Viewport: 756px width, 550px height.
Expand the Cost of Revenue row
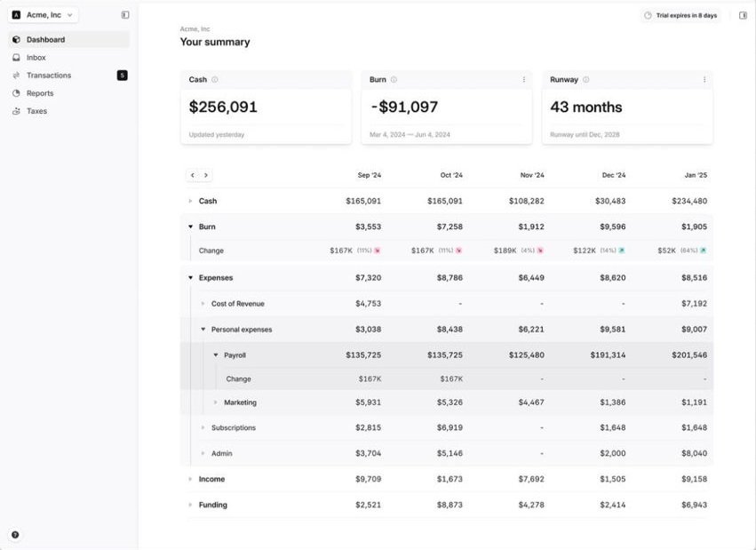203,304
